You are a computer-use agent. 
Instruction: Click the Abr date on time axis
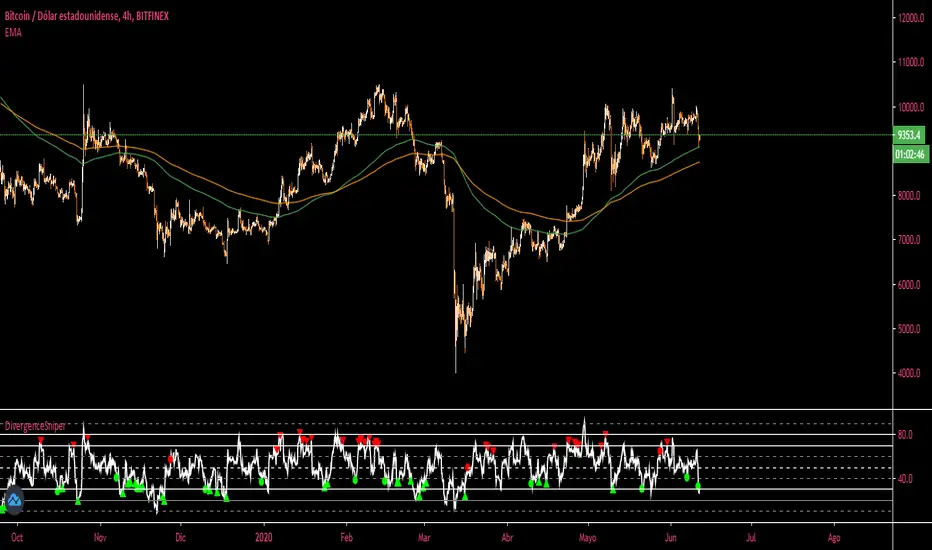(x=507, y=538)
